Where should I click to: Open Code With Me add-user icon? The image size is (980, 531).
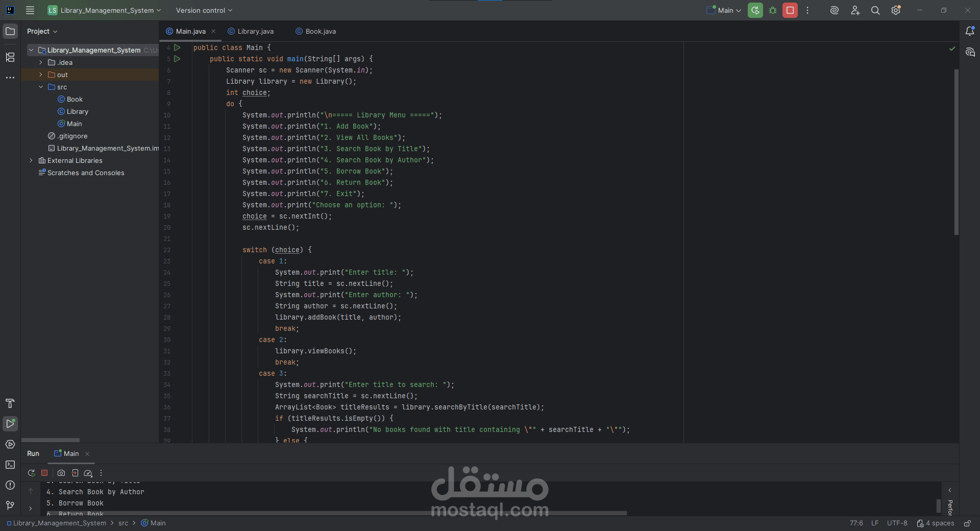(855, 10)
